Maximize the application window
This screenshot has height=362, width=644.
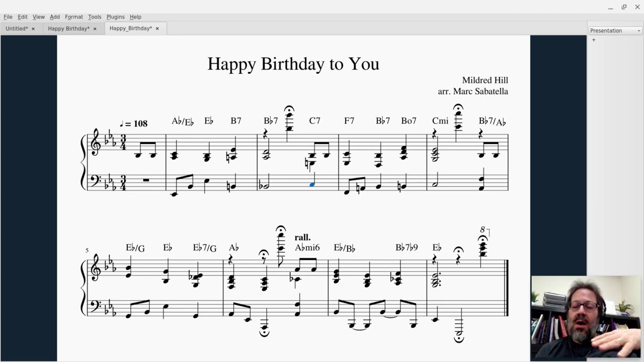coord(624,7)
